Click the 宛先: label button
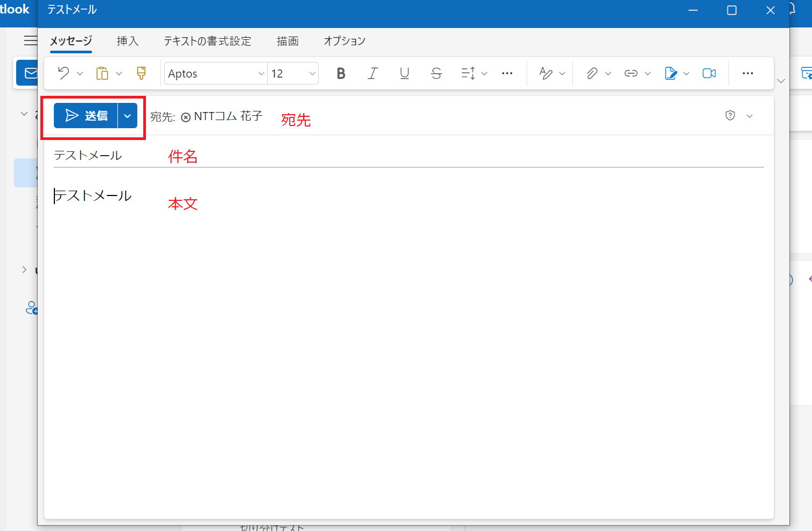The width and height of the screenshot is (812, 531). [163, 117]
